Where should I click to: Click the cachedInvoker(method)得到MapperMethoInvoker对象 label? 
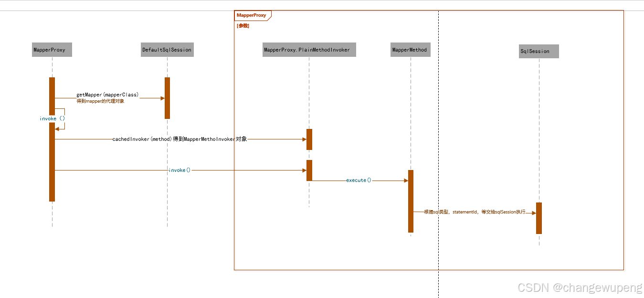pyautogui.click(x=179, y=139)
